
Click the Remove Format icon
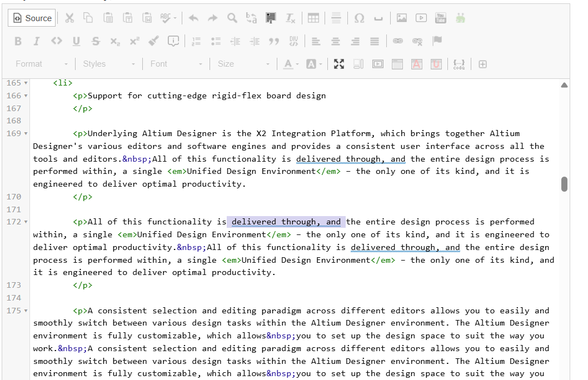click(x=290, y=18)
